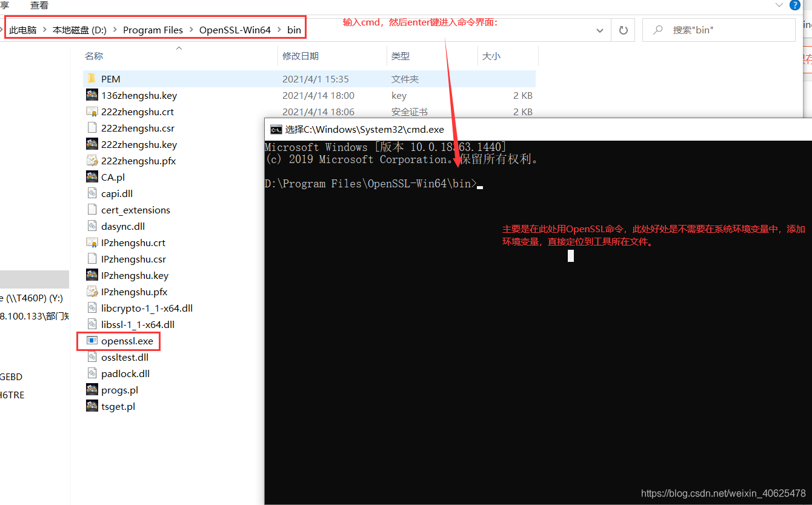Click the progs.pl script icon
812x505 pixels.
[x=92, y=390]
